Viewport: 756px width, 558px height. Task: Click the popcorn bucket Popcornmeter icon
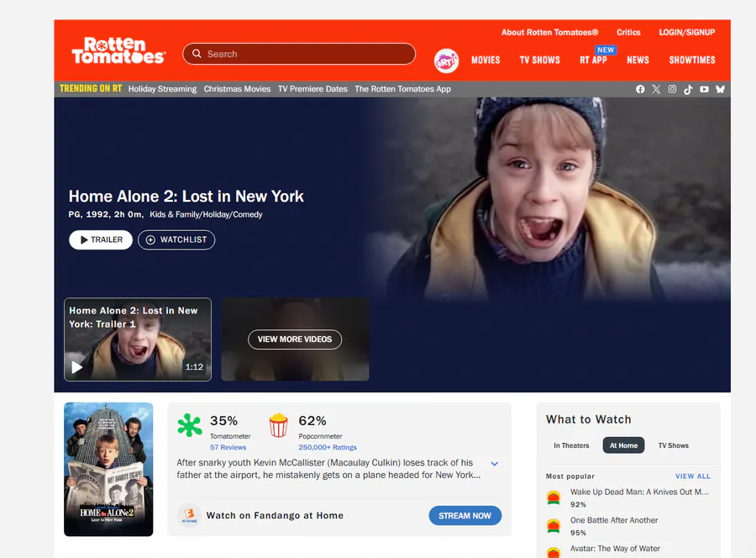(279, 425)
